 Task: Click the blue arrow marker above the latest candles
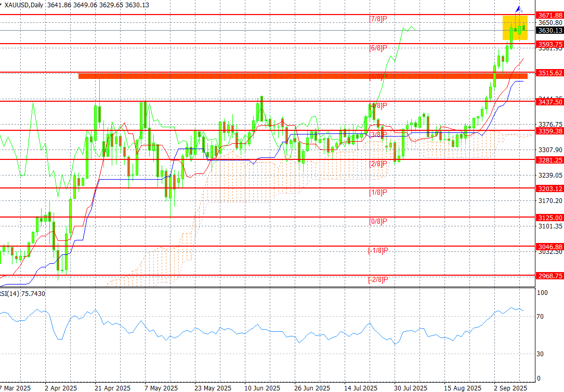tap(519, 10)
